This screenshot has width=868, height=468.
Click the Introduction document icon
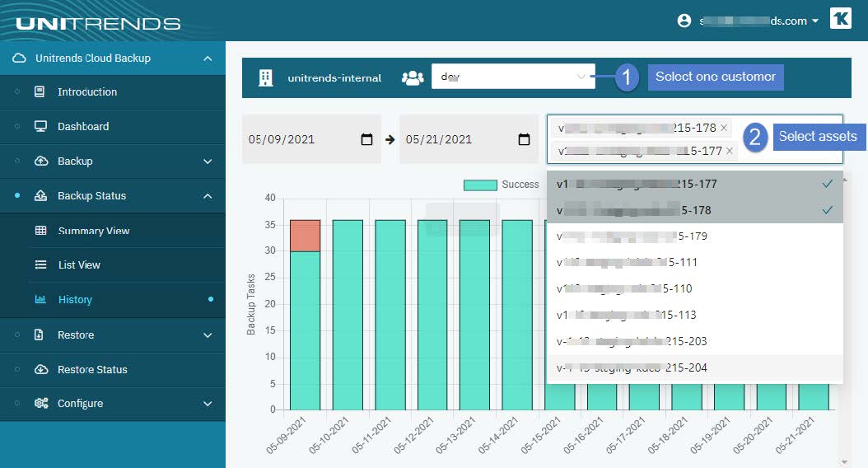(40, 92)
